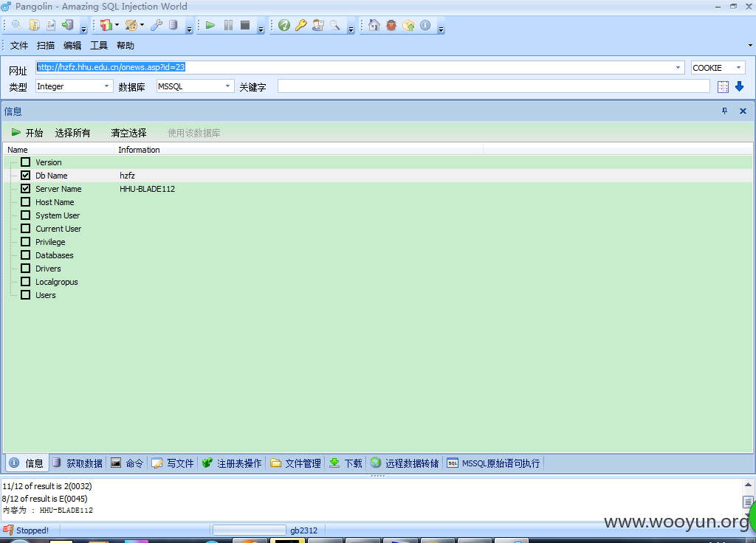Check the Localgropus checkbox

[x=26, y=281]
